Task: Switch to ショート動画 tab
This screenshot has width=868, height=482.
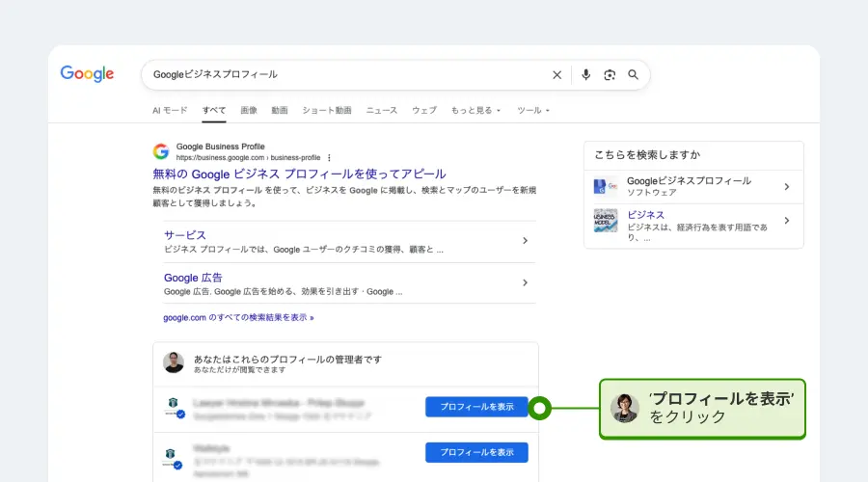Action: click(327, 110)
